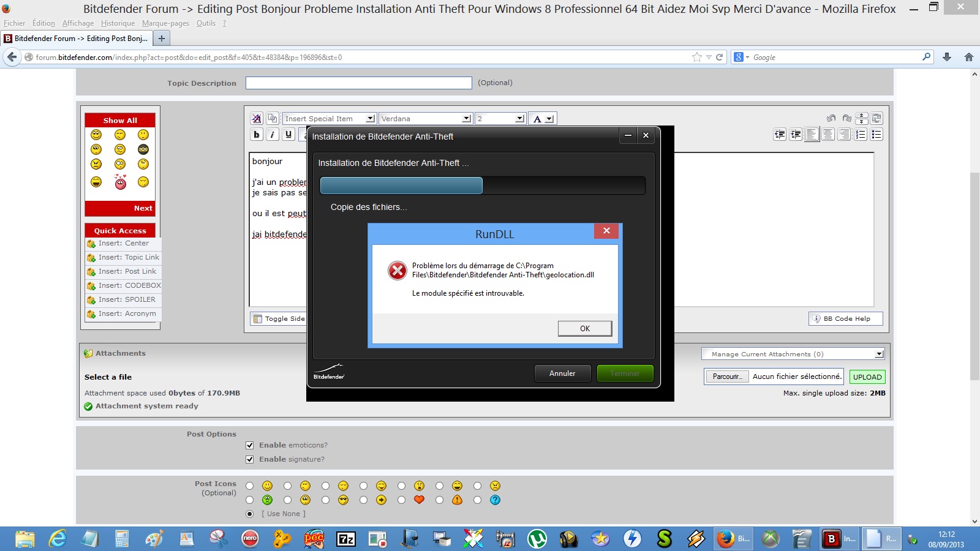Viewport: 980px width, 551px height.
Task: Click the remove formatting icon
Action: pos(257,118)
